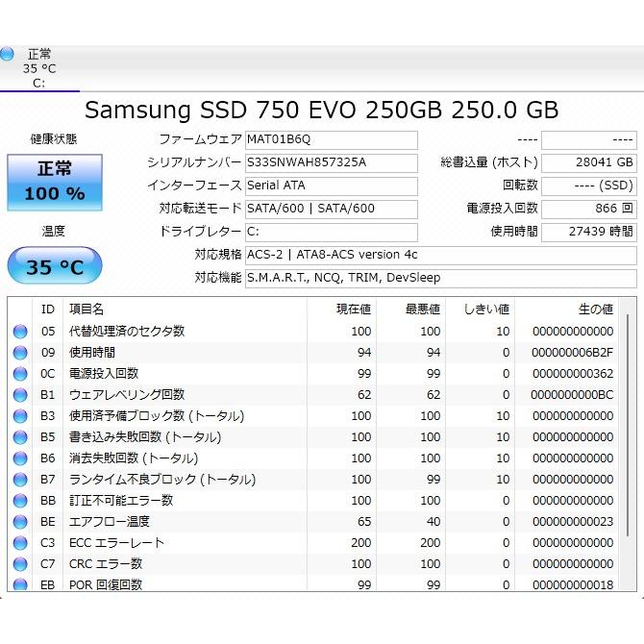Click the current value 200 in row C3

[x=361, y=543]
